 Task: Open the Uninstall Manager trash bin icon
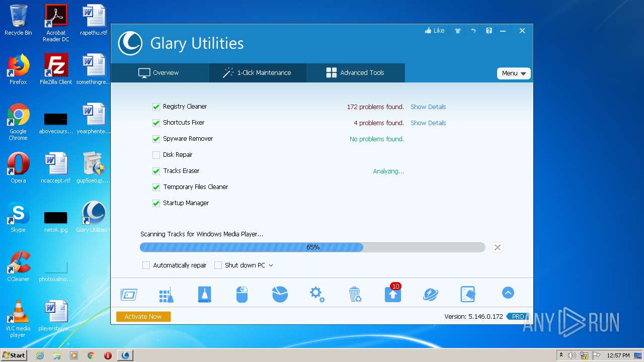(x=355, y=295)
